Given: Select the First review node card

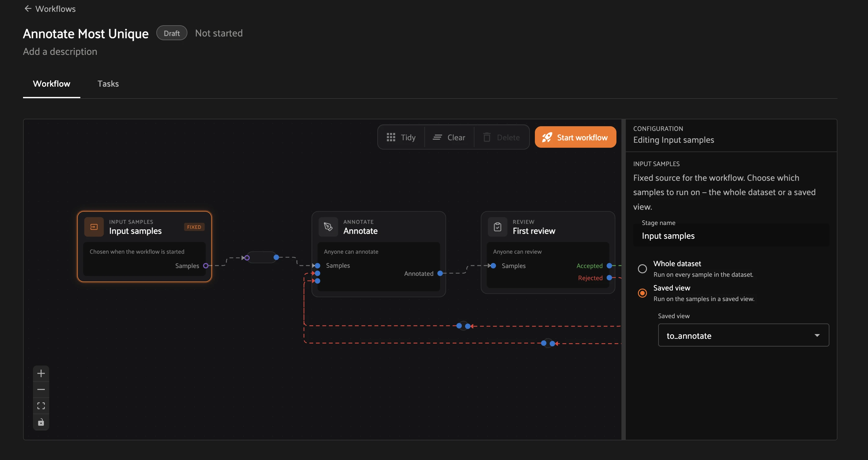Looking at the screenshot, I should click(x=548, y=252).
